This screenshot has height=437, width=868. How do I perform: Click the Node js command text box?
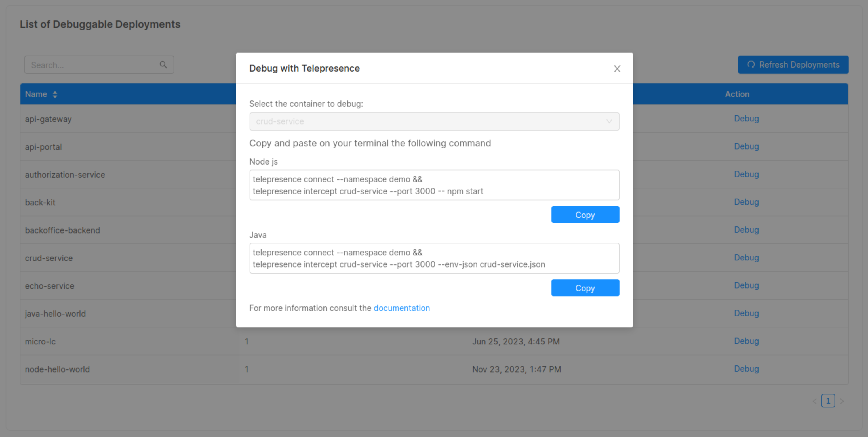[x=434, y=185]
